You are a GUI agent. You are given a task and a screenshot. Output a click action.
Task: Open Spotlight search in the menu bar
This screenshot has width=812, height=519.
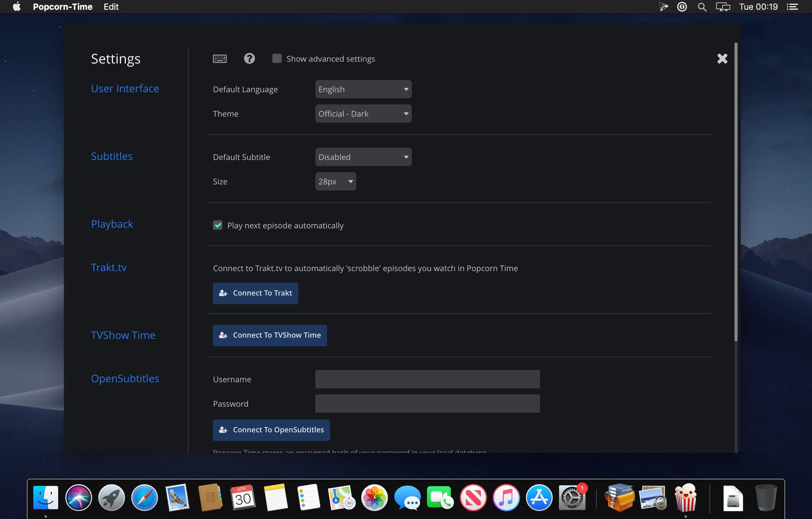[x=702, y=7]
